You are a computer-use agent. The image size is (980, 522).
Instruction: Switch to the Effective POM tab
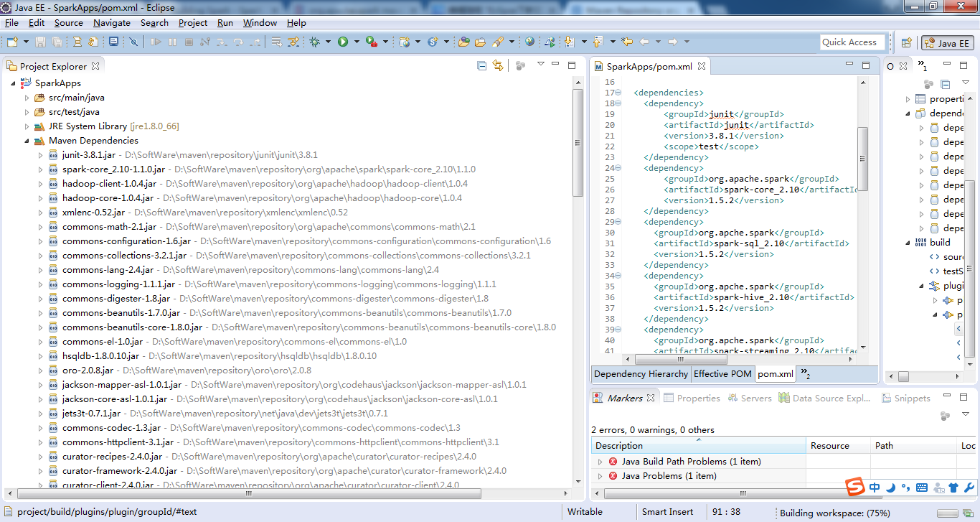click(x=722, y=373)
